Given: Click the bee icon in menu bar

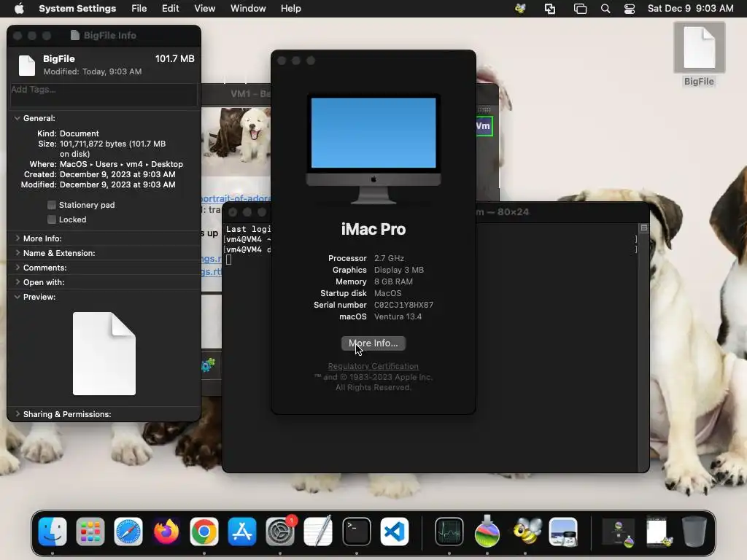Looking at the screenshot, I should (x=520, y=9).
